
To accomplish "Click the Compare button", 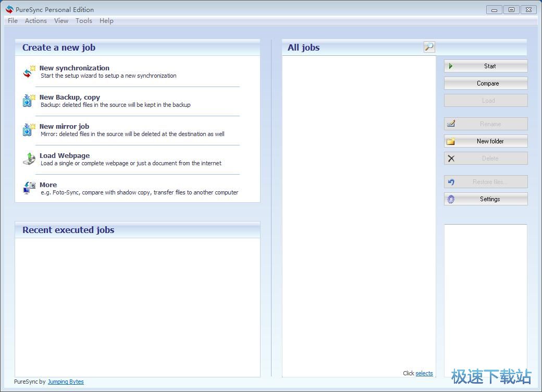I will (486, 83).
